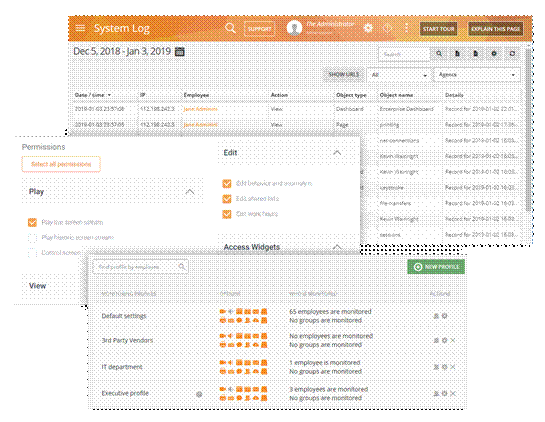Click the NEW PROFILE button

436,267
